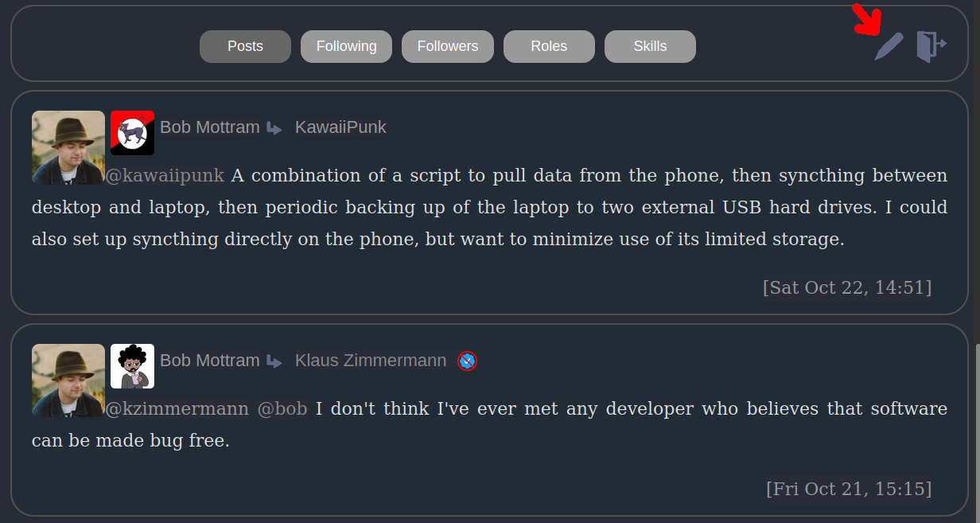Viewport: 980px width, 523px height.
Task: Open the @bob mention link
Action: 282,409
